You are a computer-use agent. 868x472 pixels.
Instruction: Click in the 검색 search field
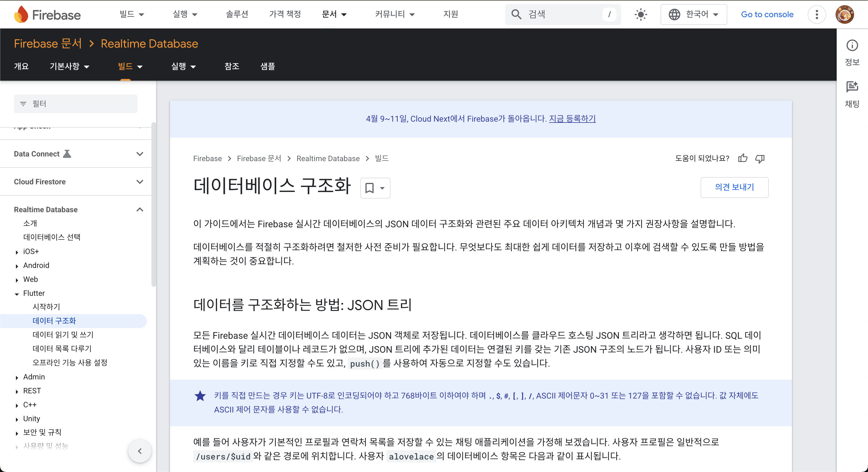[x=563, y=15]
